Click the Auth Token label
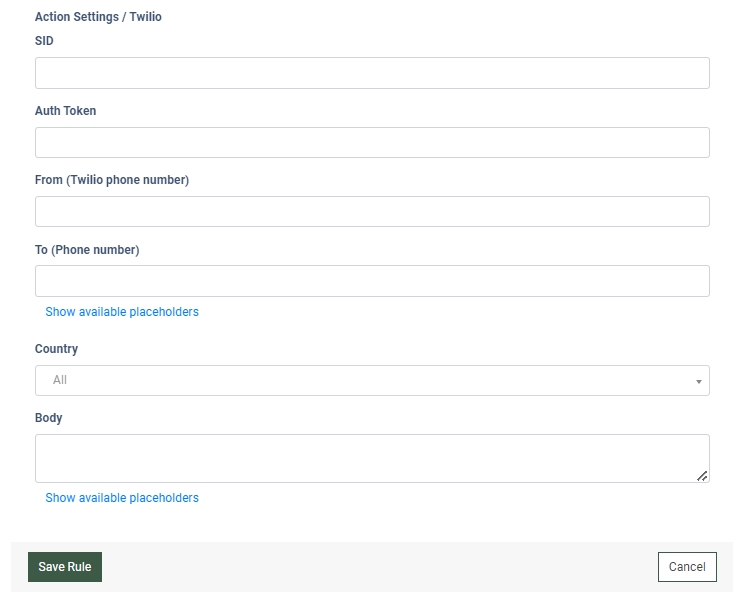746x602 pixels. [x=66, y=111]
